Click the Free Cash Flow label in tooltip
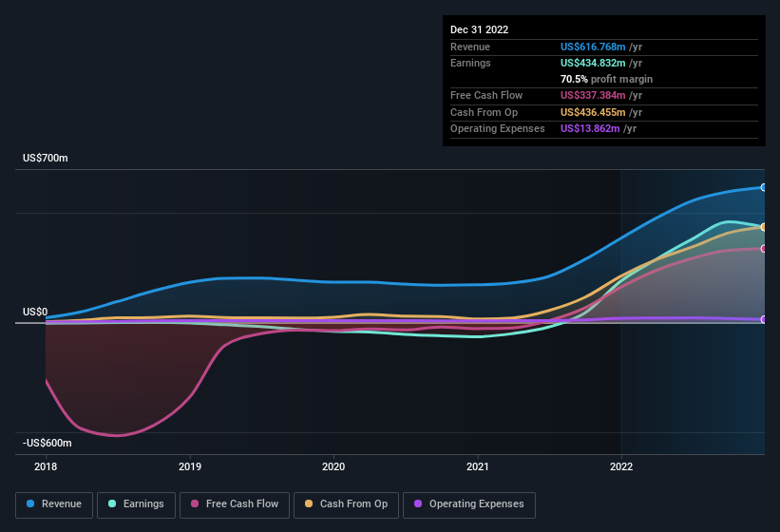 tap(486, 95)
